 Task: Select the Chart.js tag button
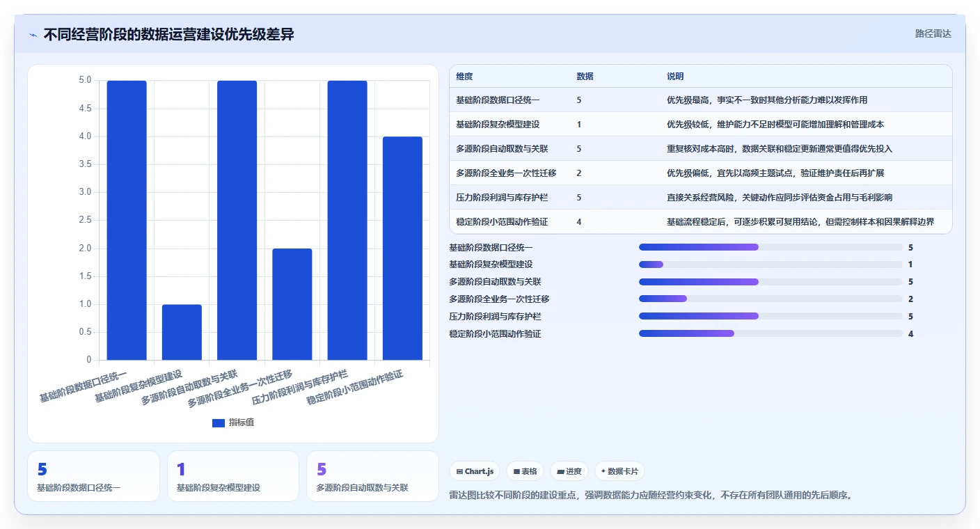475,471
